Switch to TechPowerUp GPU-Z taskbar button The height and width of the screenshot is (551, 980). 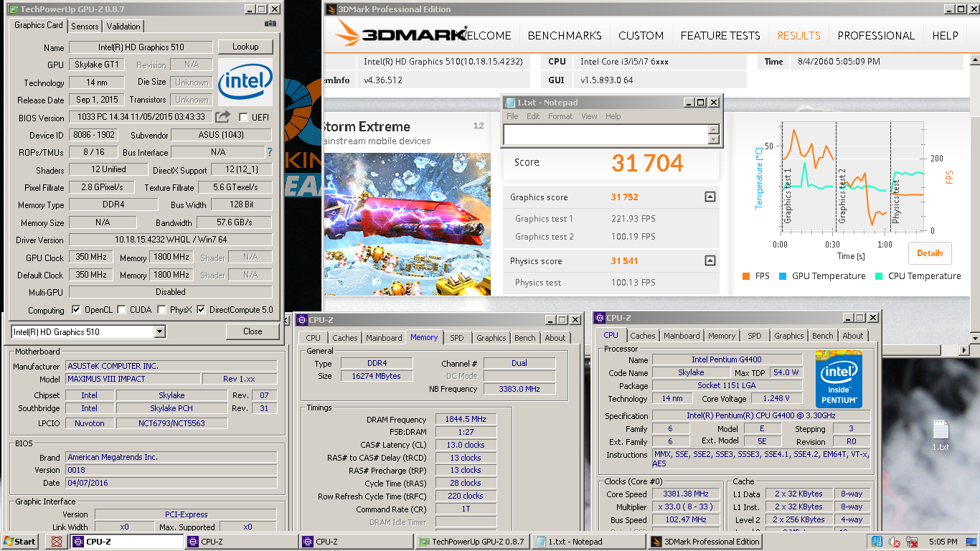(x=472, y=542)
